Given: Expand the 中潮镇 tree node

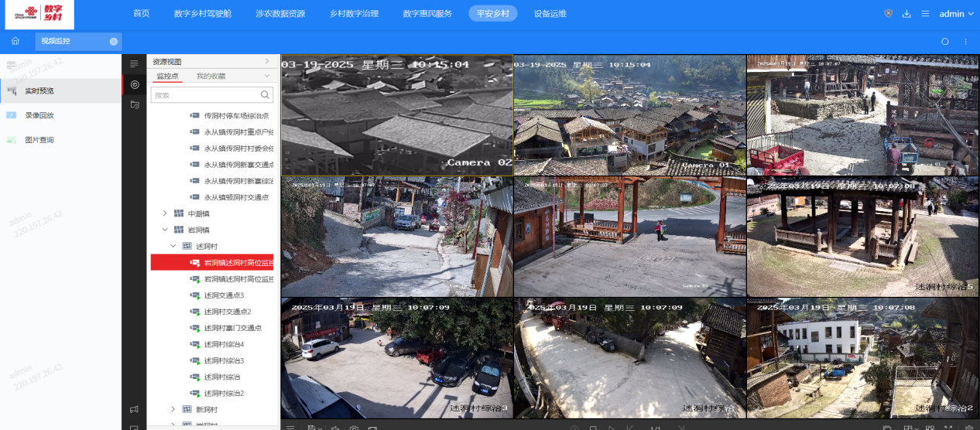Looking at the screenshot, I should coord(164,213).
